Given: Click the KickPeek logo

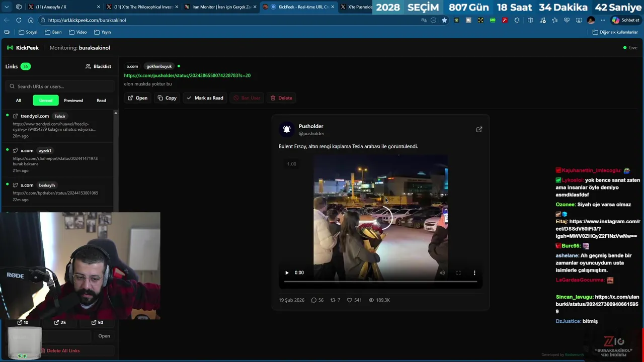Looking at the screenshot, I should tap(23, 48).
